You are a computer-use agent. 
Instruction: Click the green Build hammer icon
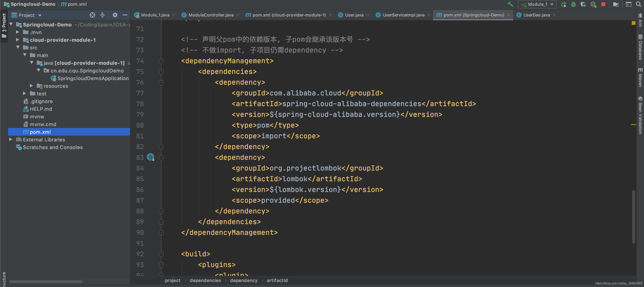click(x=510, y=4)
